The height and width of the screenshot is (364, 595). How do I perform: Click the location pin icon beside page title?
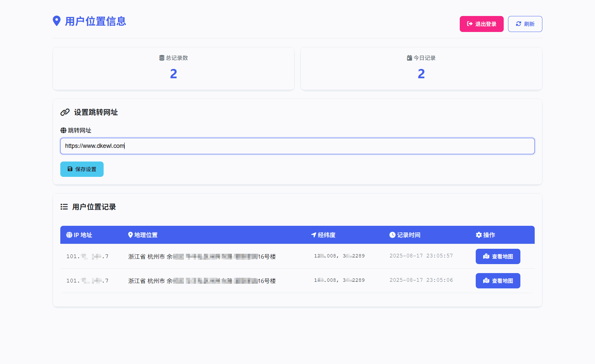click(57, 21)
